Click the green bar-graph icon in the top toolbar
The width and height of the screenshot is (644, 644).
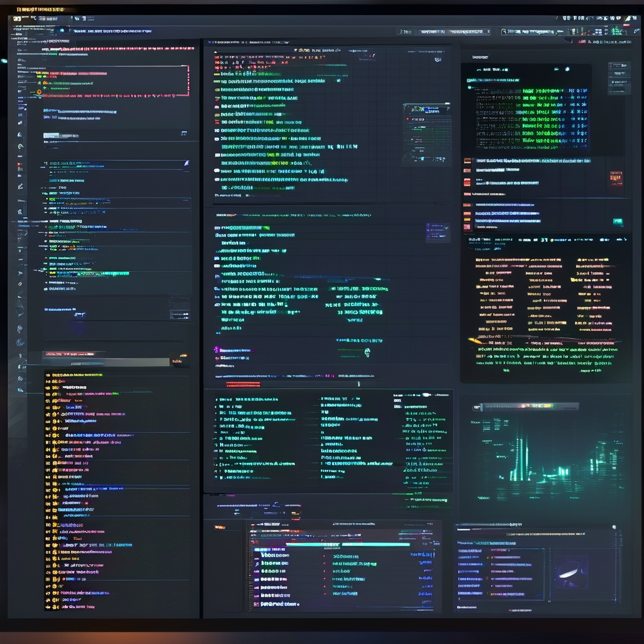(x=615, y=31)
